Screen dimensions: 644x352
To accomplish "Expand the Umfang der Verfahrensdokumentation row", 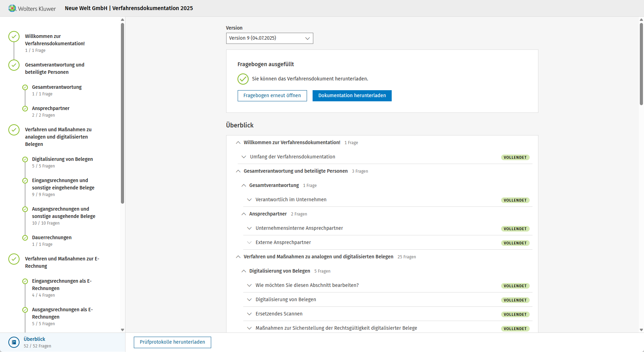I will (244, 157).
